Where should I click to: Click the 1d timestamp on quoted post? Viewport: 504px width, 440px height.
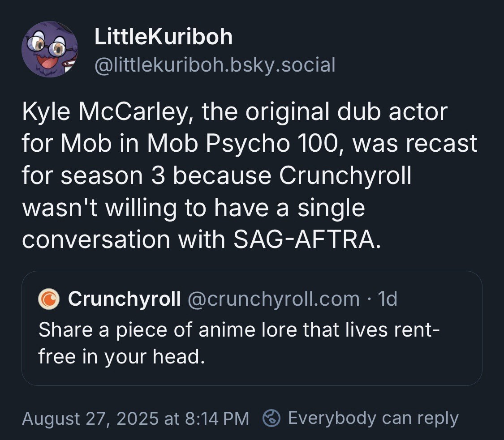pos(388,299)
